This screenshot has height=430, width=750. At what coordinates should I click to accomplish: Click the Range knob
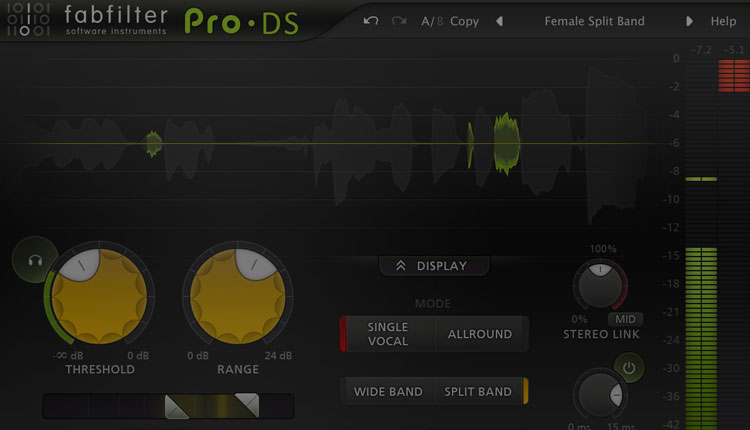pos(238,297)
